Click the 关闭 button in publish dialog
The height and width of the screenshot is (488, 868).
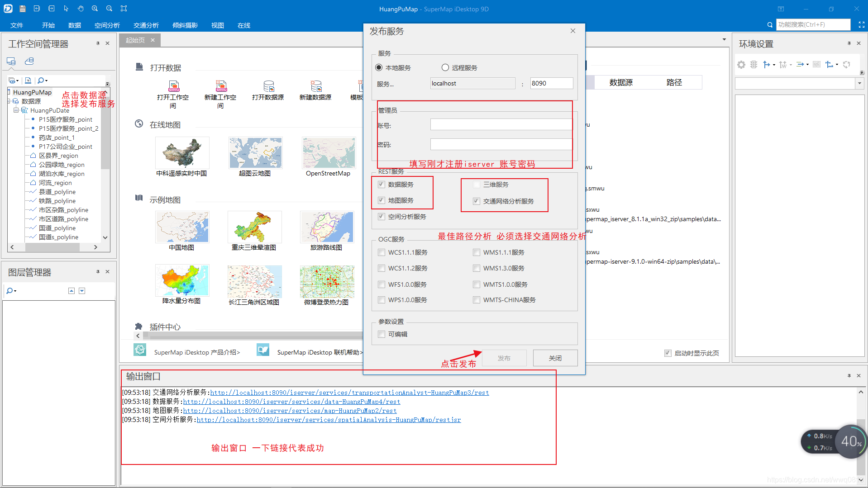pos(555,358)
